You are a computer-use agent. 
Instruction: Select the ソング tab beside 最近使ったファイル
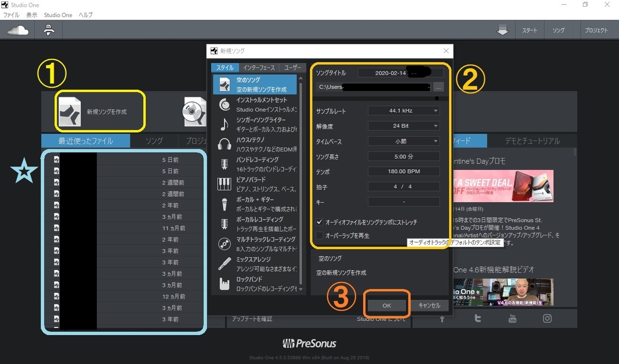[154, 141]
